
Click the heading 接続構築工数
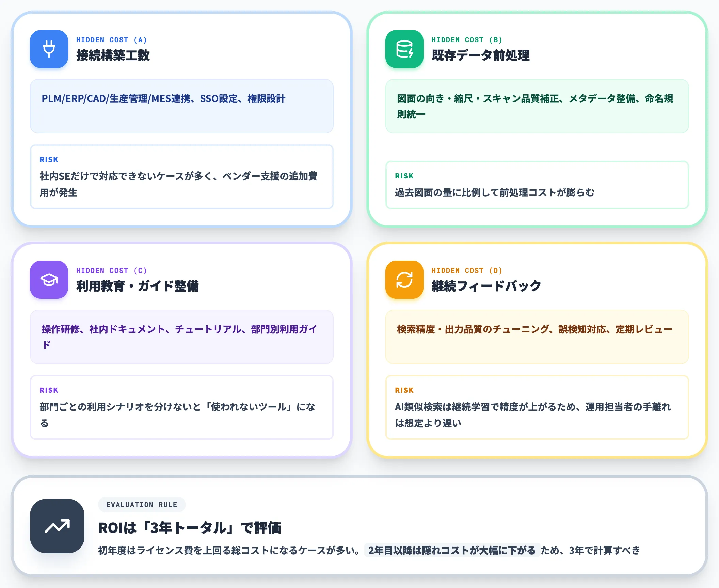pyautogui.click(x=113, y=55)
